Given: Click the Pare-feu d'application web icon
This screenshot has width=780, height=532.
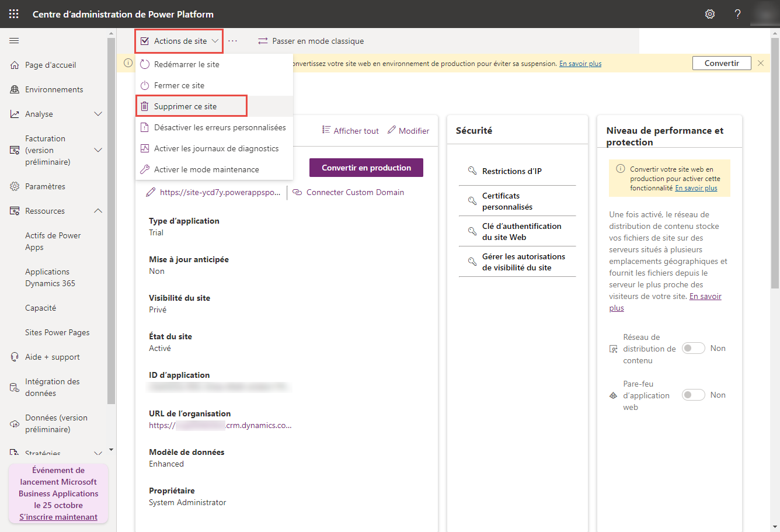Looking at the screenshot, I should [x=613, y=395].
